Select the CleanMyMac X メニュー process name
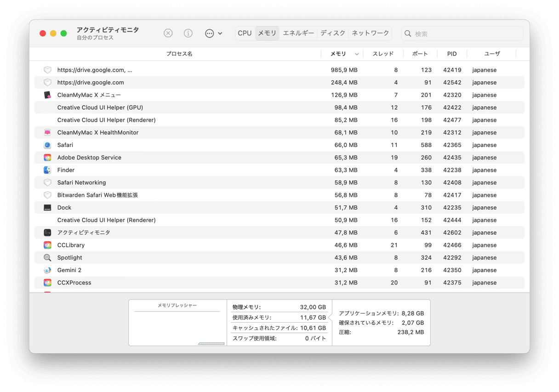559x392 pixels. coord(89,95)
